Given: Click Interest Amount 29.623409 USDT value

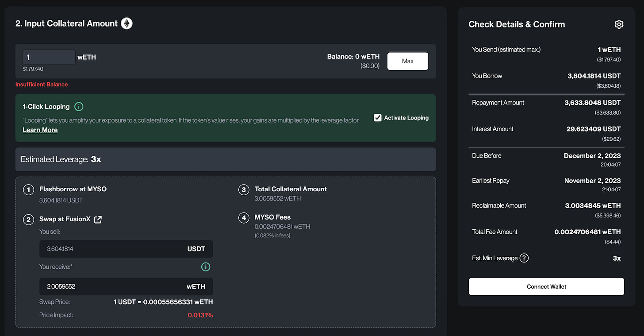Looking at the screenshot, I should pos(594,129).
